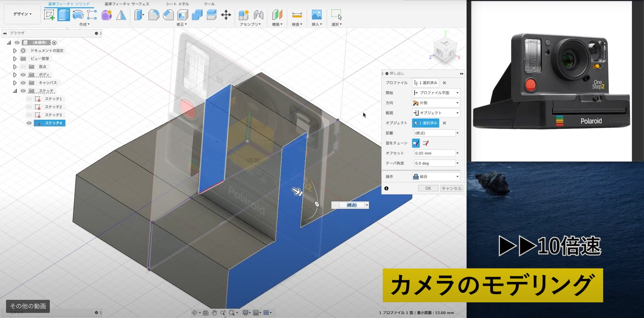Open the シート メタル tab
The width and height of the screenshot is (644, 318).
click(177, 4)
